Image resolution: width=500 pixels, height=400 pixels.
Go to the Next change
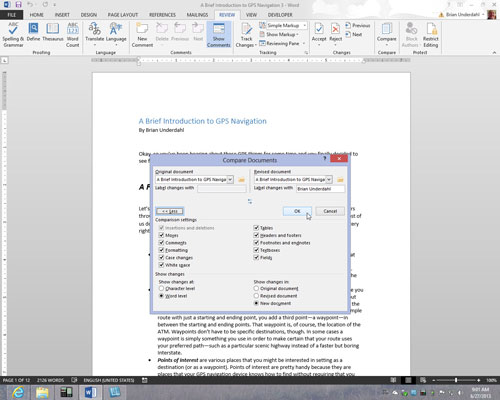[354, 34]
